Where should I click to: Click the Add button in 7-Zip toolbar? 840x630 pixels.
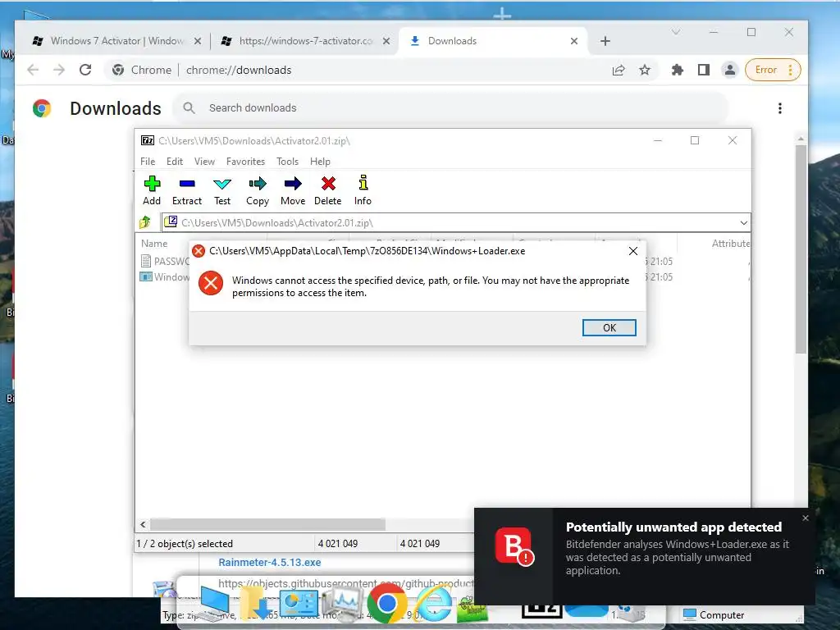pyautogui.click(x=152, y=190)
